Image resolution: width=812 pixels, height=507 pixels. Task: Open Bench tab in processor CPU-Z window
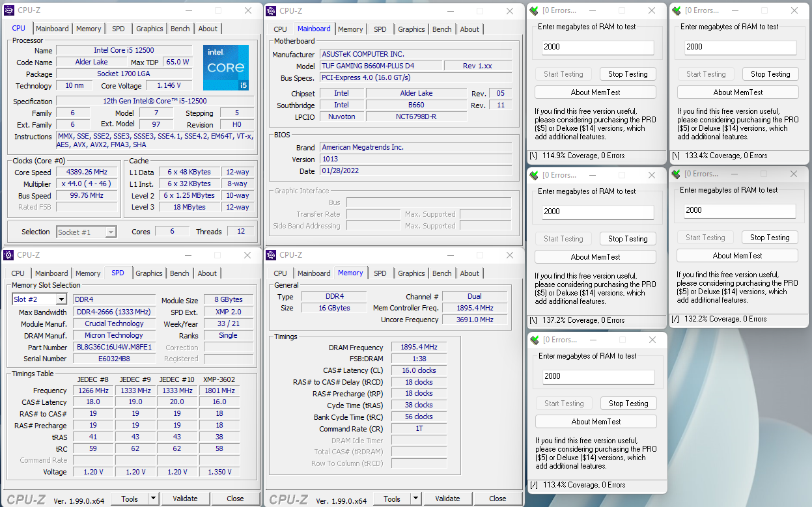180,29
